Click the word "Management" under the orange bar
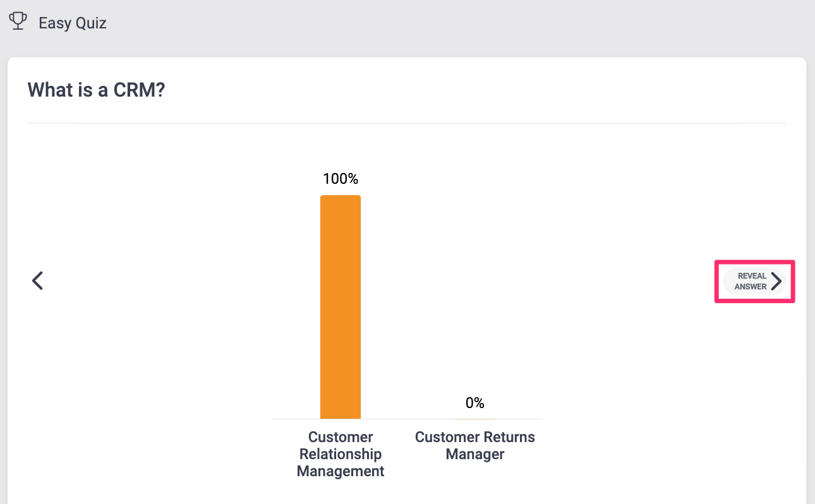 (341, 471)
